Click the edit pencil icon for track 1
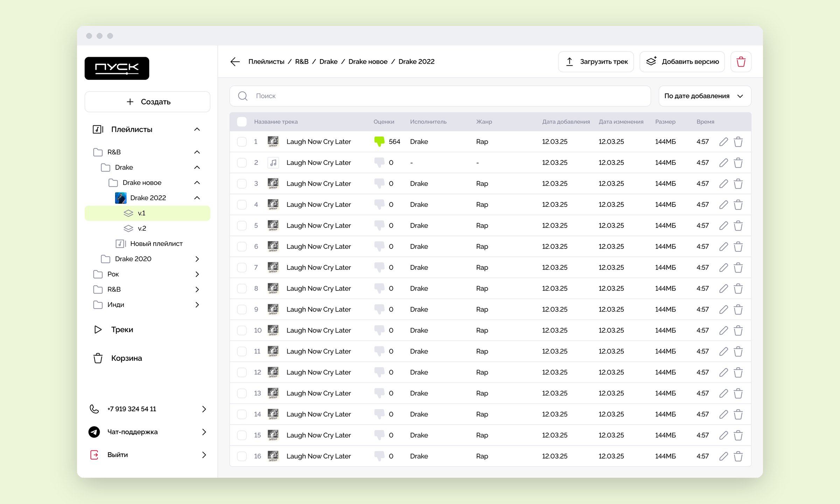The image size is (840, 504). tap(723, 142)
